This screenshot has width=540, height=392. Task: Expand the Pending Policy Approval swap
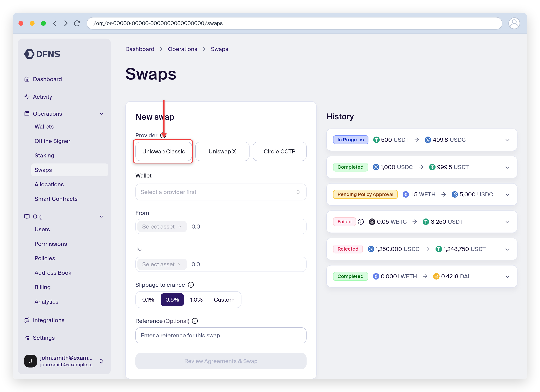507,194
